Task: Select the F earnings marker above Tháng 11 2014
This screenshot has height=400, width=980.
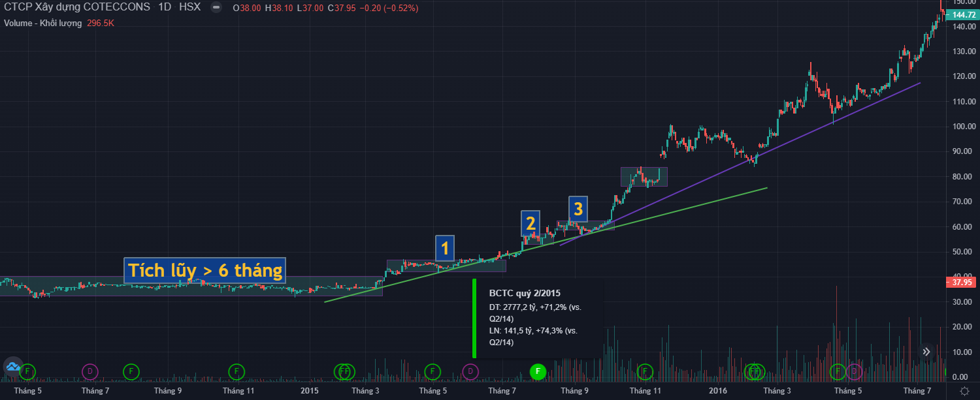Action: (236, 371)
